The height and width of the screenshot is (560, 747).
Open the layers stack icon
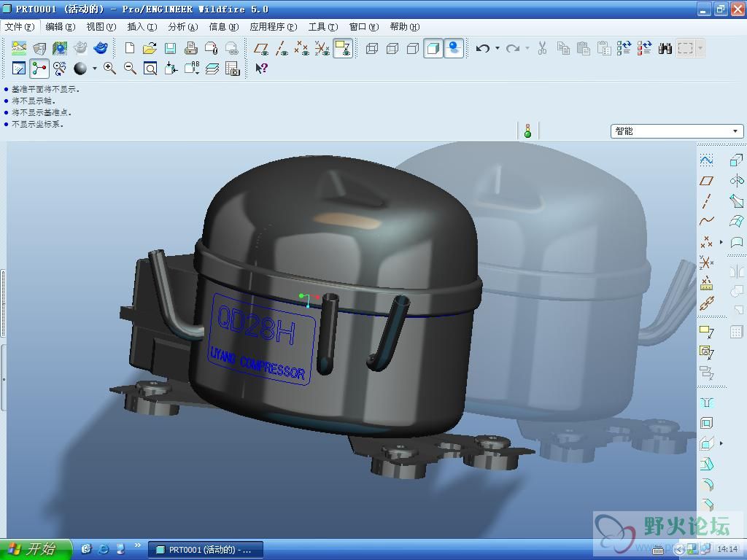click(x=212, y=69)
